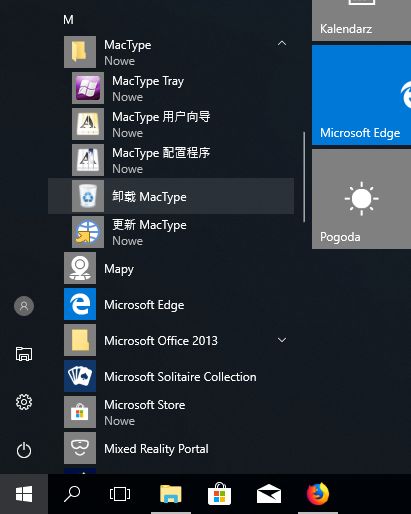Collapse the MacType folder chevron
Image resolution: width=411 pixels, height=514 pixels.
(282, 43)
